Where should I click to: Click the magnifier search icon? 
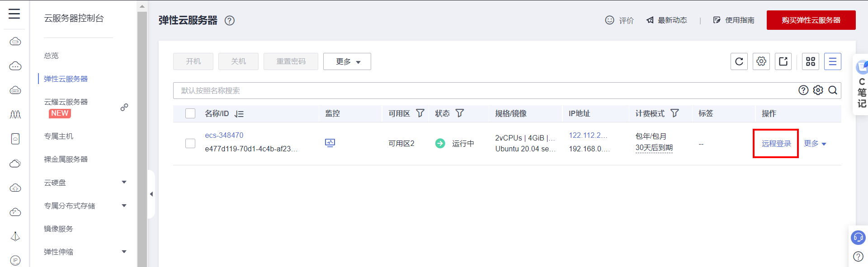(833, 90)
